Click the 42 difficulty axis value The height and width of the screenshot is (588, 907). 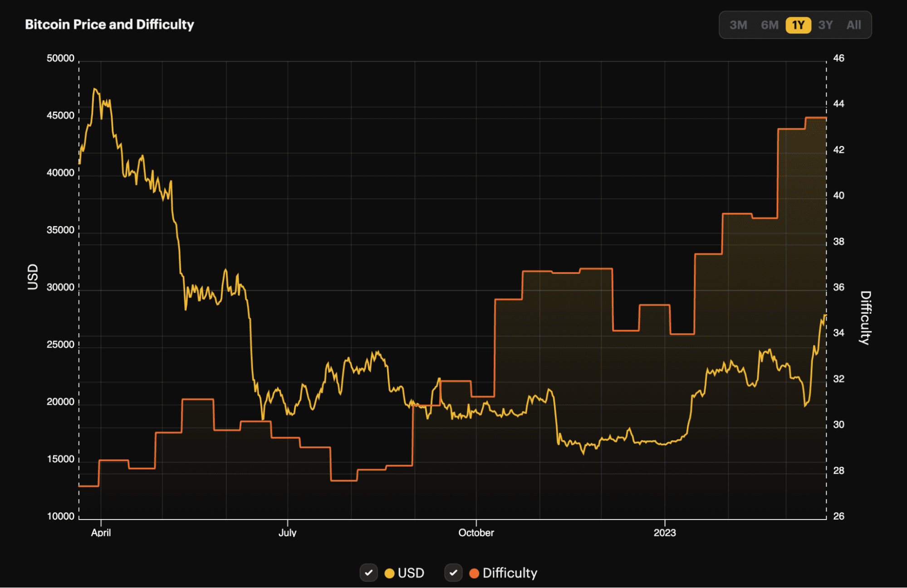[838, 150]
